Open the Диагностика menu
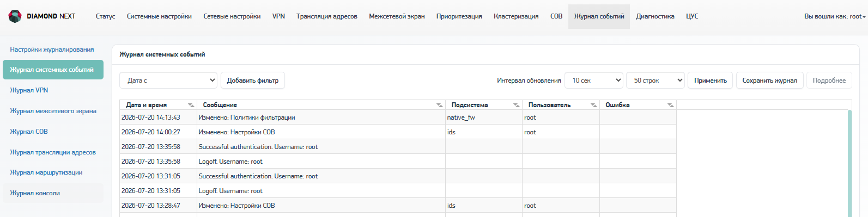Viewport: 868px width, 217px height. pyautogui.click(x=655, y=16)
